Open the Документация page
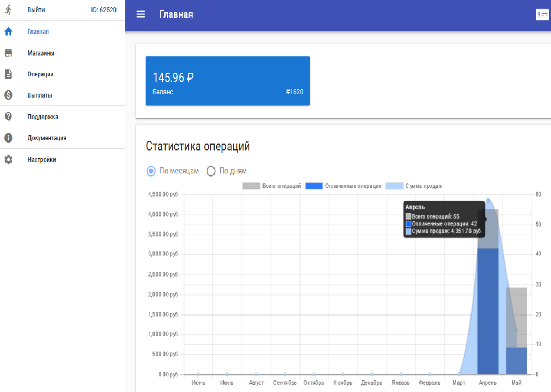This screenshot has height=392, width=551. (x=47, y=138)
